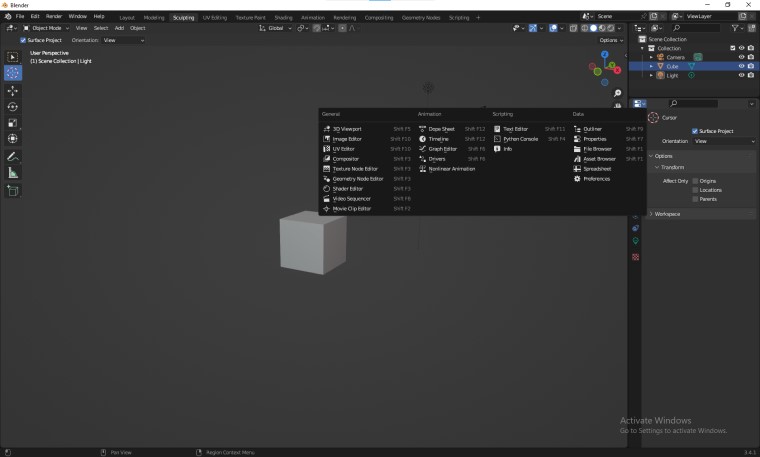The height and width of the screenshot is (457, 760).
Task: Open the outliner filter dropdown
Action: 737,28
